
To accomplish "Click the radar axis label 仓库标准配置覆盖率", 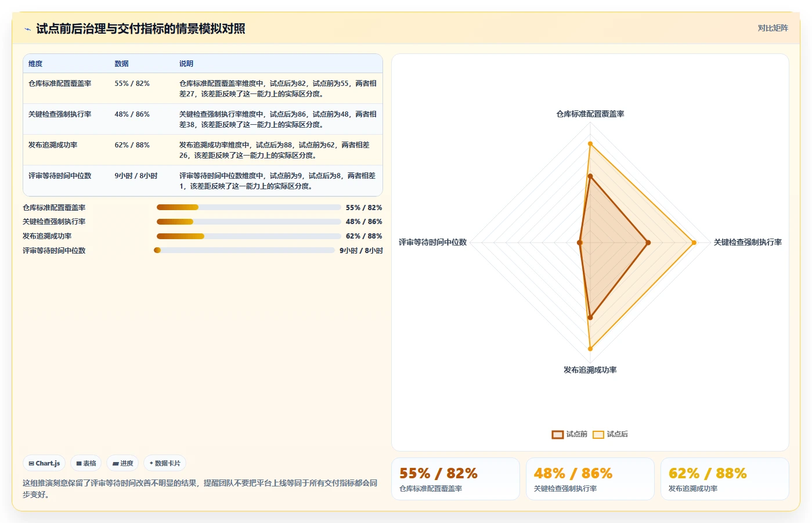I will pos(590,114).
